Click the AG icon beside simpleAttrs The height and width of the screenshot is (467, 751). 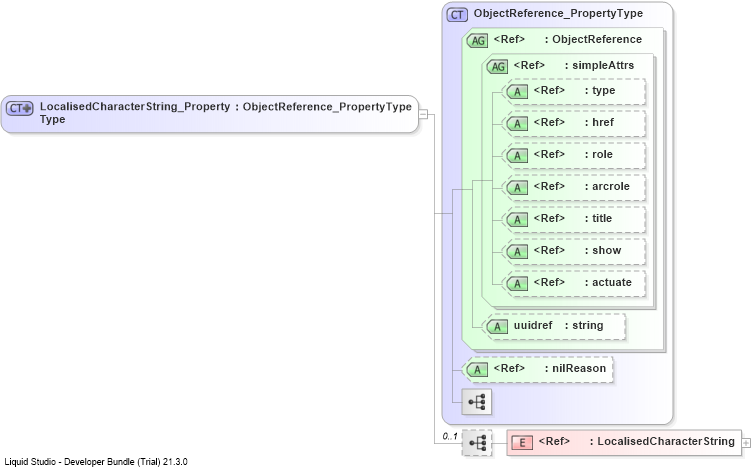pyautogui.click(x=497, y=67)
